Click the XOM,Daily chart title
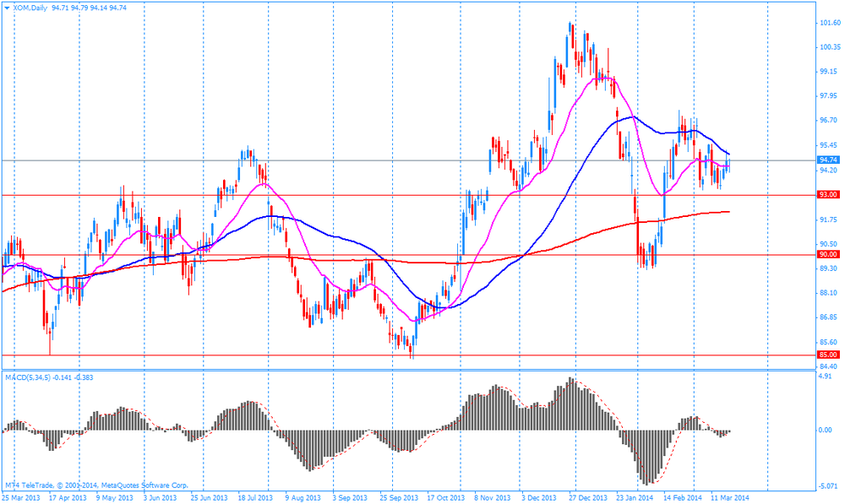The image size is (845, 504). click(x=30, y=8)
